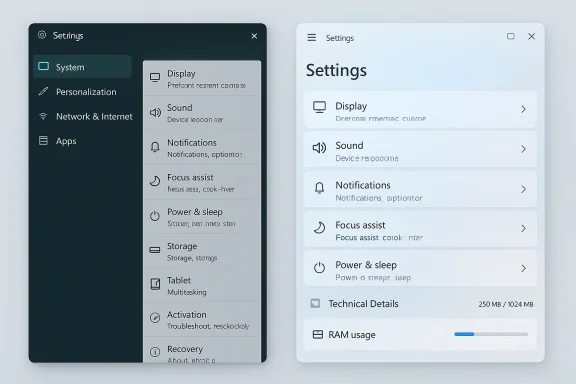This screenshot has height=384, width=576.
Task: Click the Tablet icon
Action: 155,284
